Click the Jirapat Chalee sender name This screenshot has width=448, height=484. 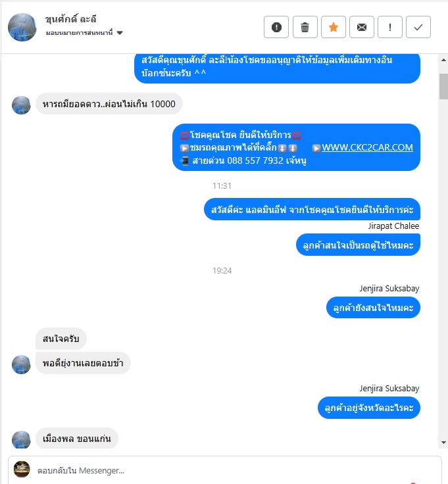(x=393, y=226)
